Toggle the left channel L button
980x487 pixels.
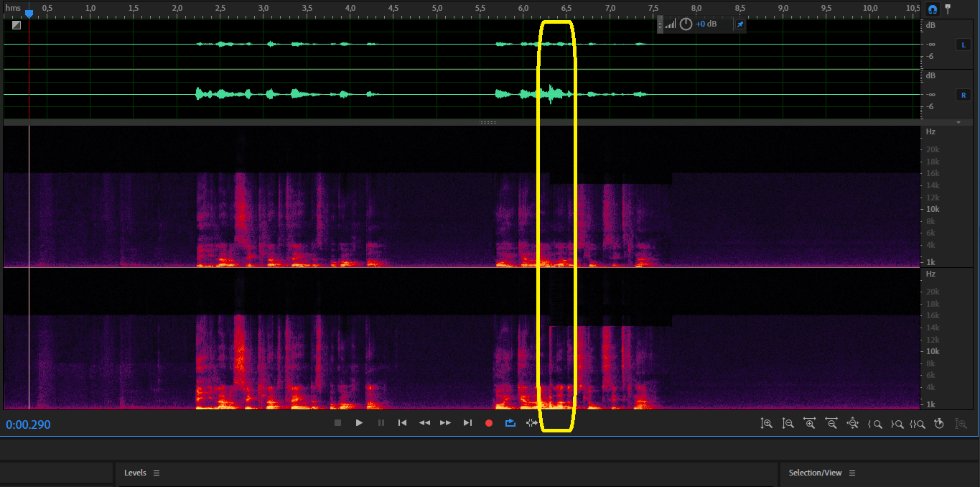(962, 45)
